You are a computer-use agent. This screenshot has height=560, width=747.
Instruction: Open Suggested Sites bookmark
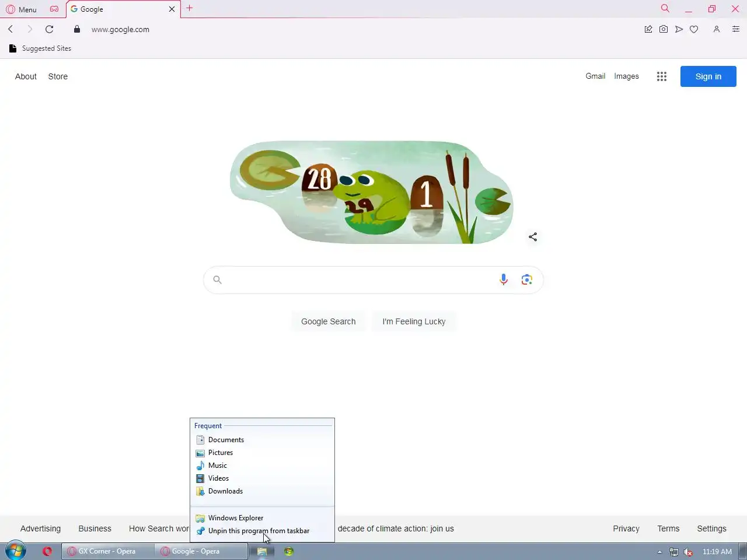click(40, 48)
